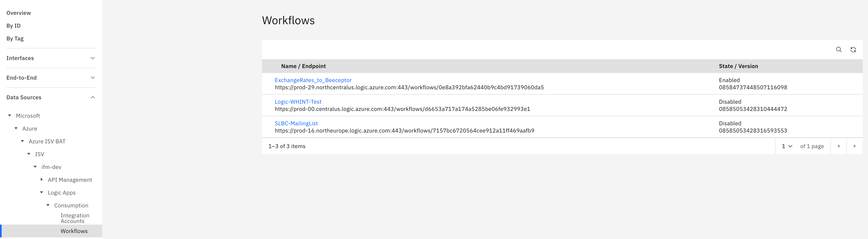This screenshot has height=239, width=868.
Task: Click the search icon above the table
Action: (x=839, y=50)
